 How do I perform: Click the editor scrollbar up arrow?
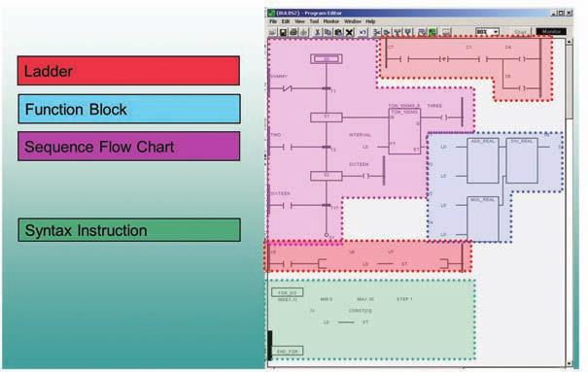570,42
